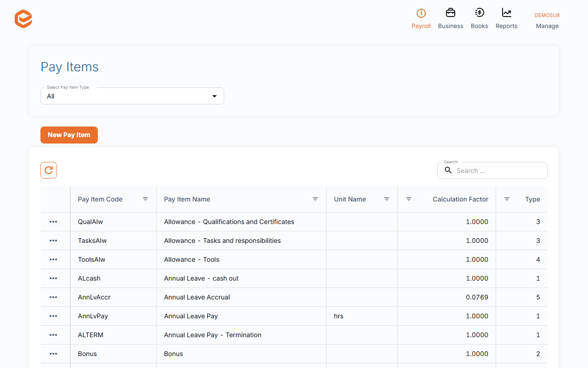This screenshot has height=368, width=588.
Task: Open the Payroll section
Action: click(x=421, y=19)
